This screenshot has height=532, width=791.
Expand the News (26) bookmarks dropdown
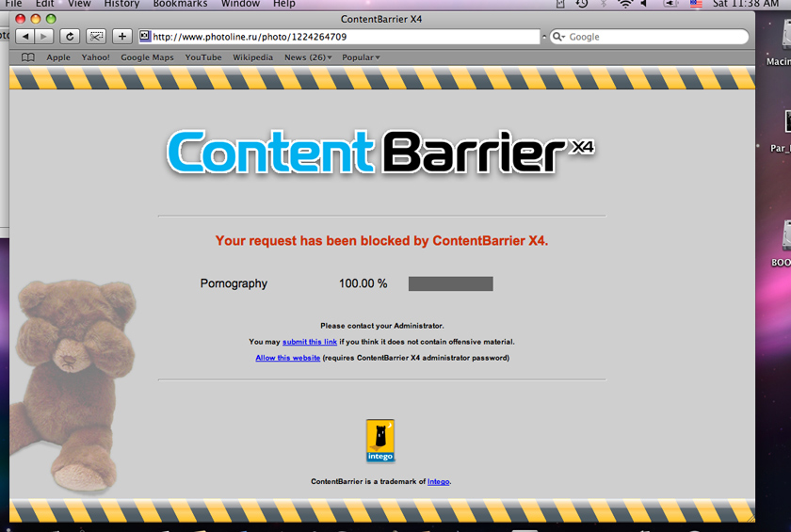click(x=308, y=57)
